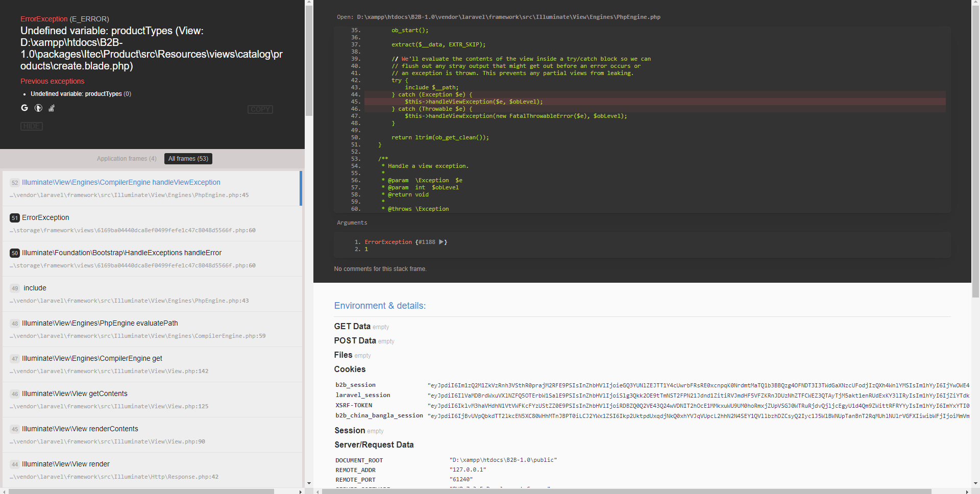The height and width of the screenshot is (494, 980).
Task: Click the DOCUMENT_ROOT key
Action: (359, 460)
